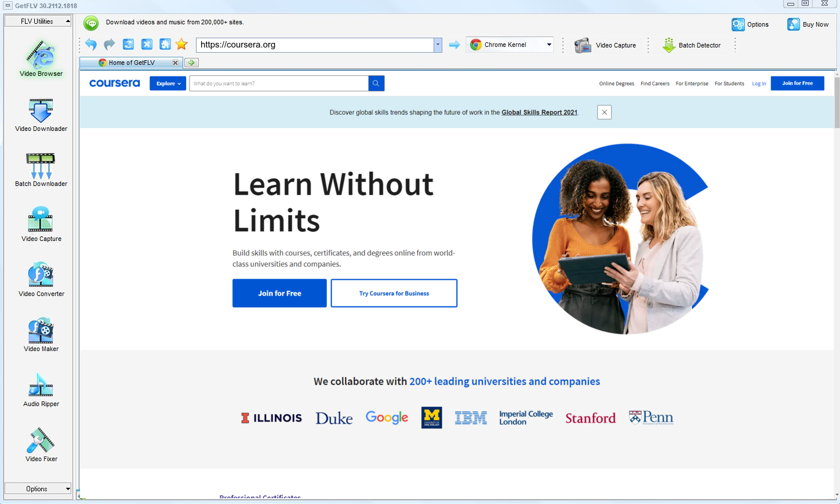Close the Home of GetFLV tab
The height and width of the screenshot is (504, 840).
(175, 63)
